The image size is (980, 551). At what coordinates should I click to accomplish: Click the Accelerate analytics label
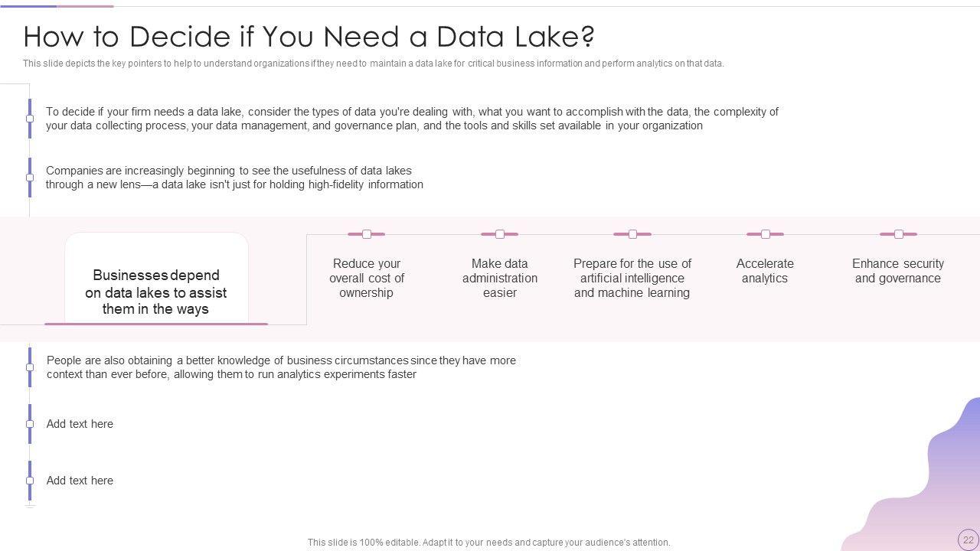tap(765, 271)
